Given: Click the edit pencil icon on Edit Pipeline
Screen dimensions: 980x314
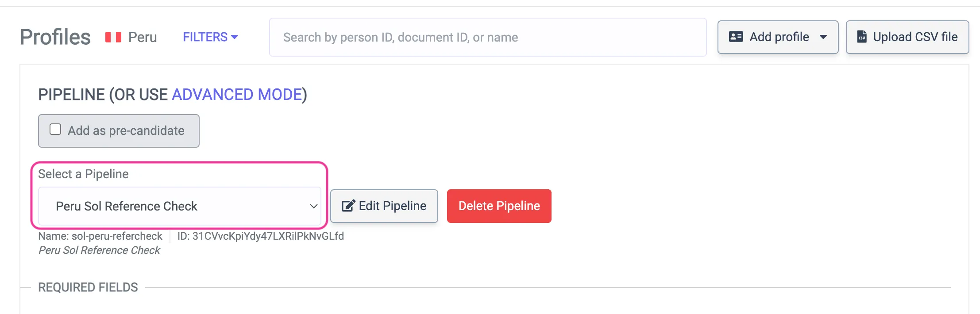Looking at the screenshot, I should point(348,205).
